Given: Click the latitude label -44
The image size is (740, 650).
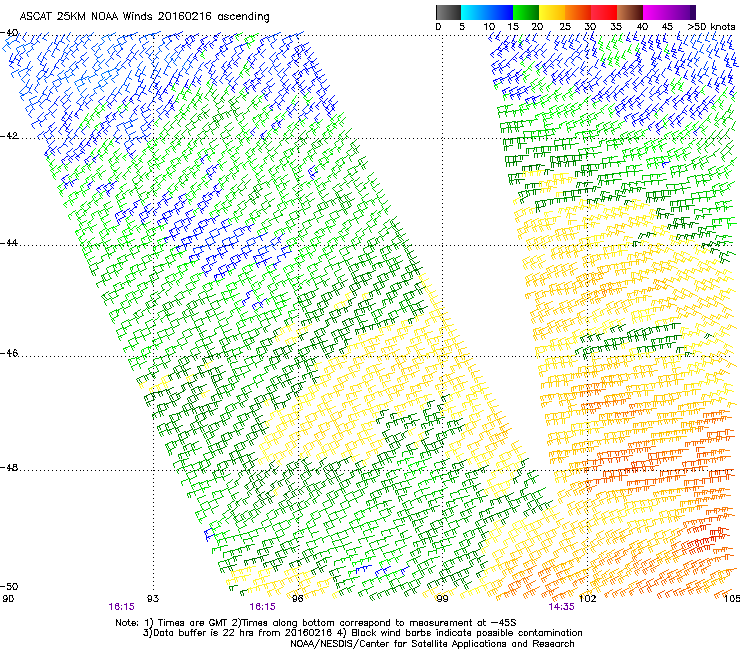Looking at the screenshot, I should click(x=9, y=243).
